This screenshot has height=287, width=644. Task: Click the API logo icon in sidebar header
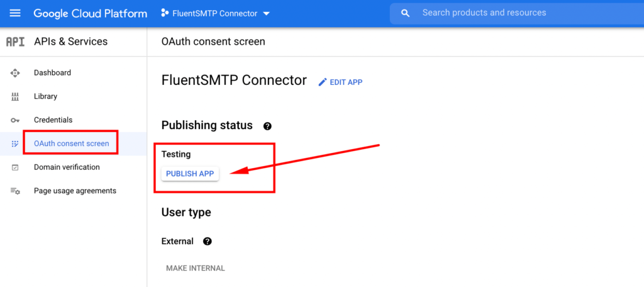tap(15, 42)
